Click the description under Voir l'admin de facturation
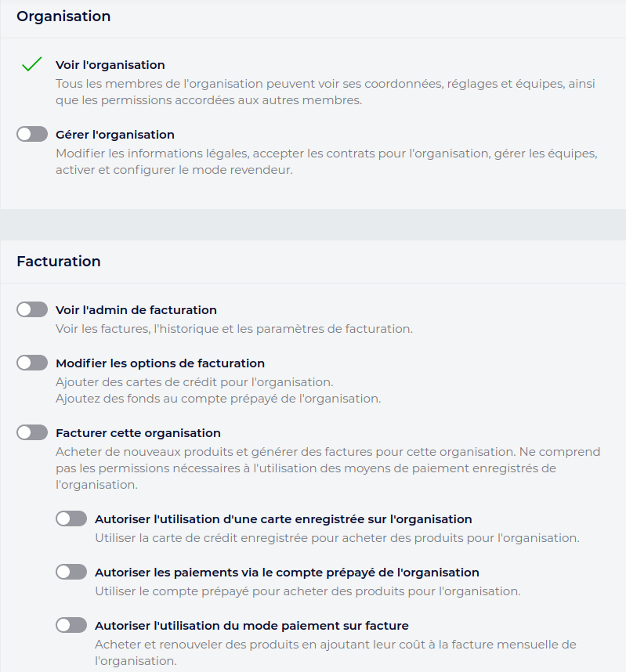This screenshot has height=672, width=626. click(233, 329)
